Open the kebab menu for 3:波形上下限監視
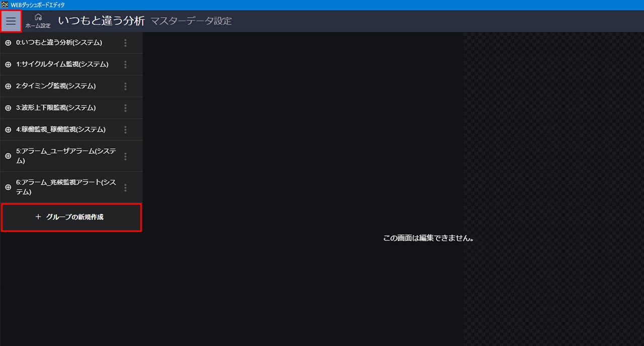Viewport: 644px width, 346px height. (x=125, y=108)
